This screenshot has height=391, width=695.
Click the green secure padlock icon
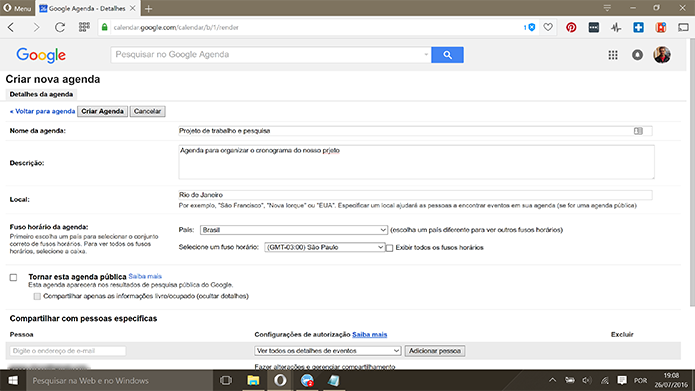point(105,27)
